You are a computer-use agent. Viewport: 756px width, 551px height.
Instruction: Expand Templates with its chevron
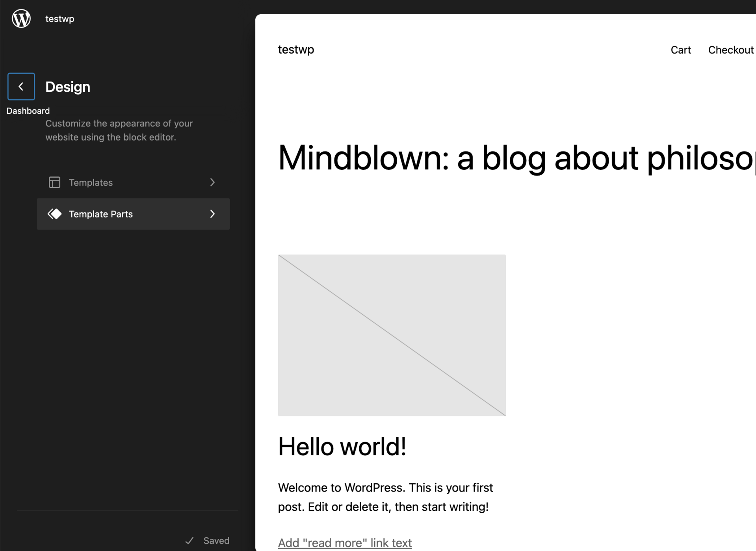(x=212, y=182)
